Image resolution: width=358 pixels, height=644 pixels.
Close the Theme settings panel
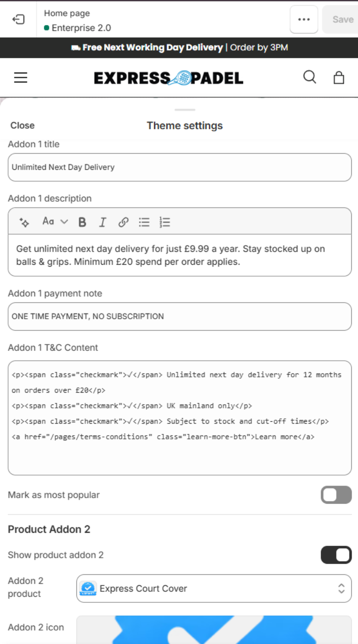22,125
